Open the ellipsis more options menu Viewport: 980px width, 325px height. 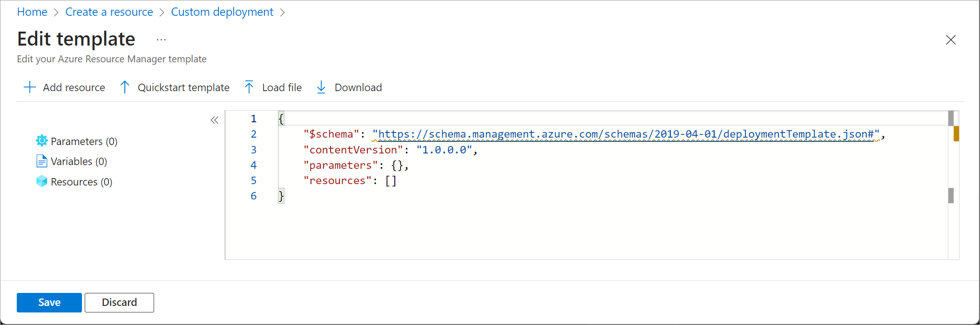[161, 40]
